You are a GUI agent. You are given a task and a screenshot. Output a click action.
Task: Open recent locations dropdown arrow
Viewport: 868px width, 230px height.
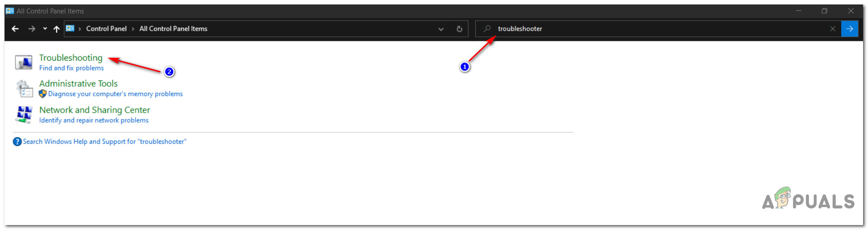(x=45, y=29)
